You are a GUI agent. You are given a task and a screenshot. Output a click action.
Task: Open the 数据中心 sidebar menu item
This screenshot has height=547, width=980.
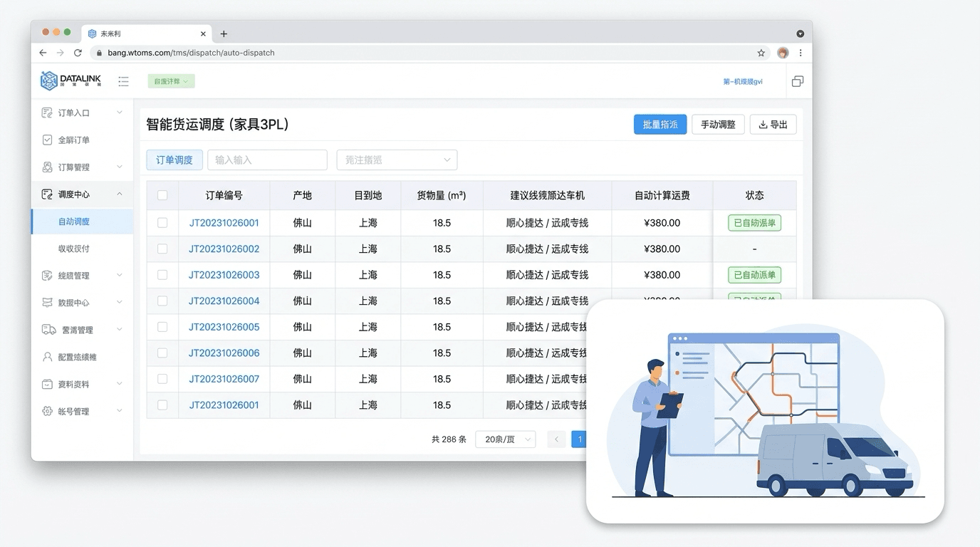(x=82, y=303)
